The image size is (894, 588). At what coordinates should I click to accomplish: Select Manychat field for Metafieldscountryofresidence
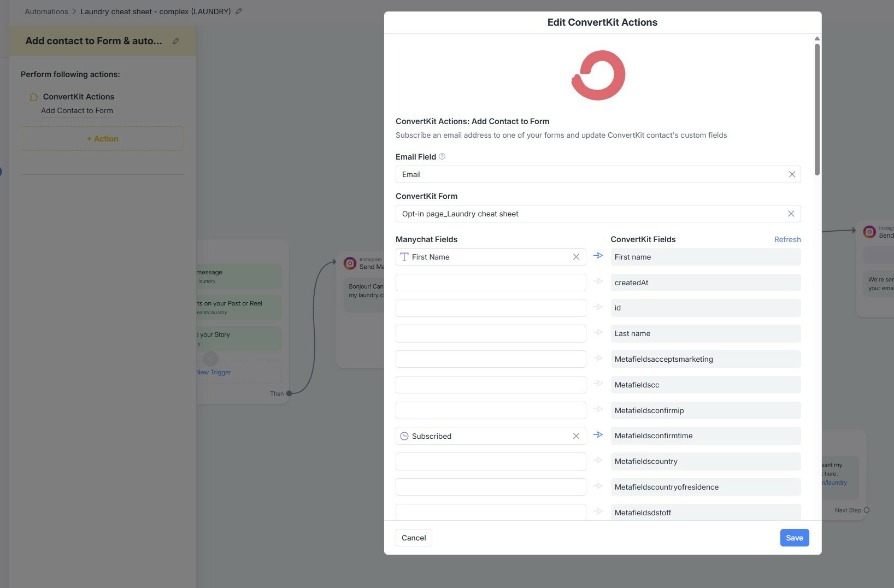[x=491, y=487]
